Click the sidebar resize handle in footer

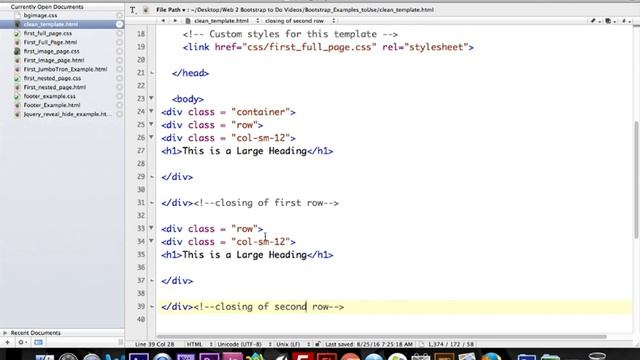point(120,342)
